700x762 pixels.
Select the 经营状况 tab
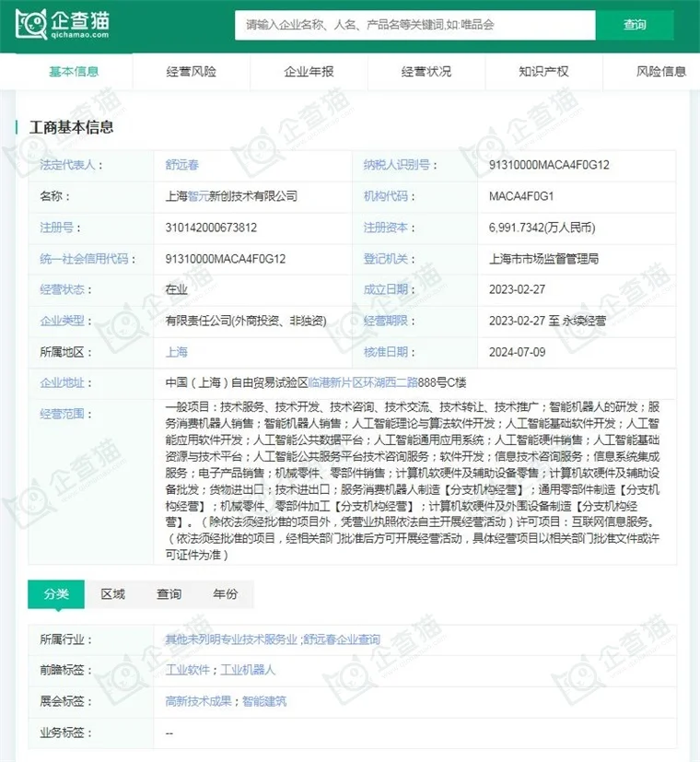click(x=426, y=72)
